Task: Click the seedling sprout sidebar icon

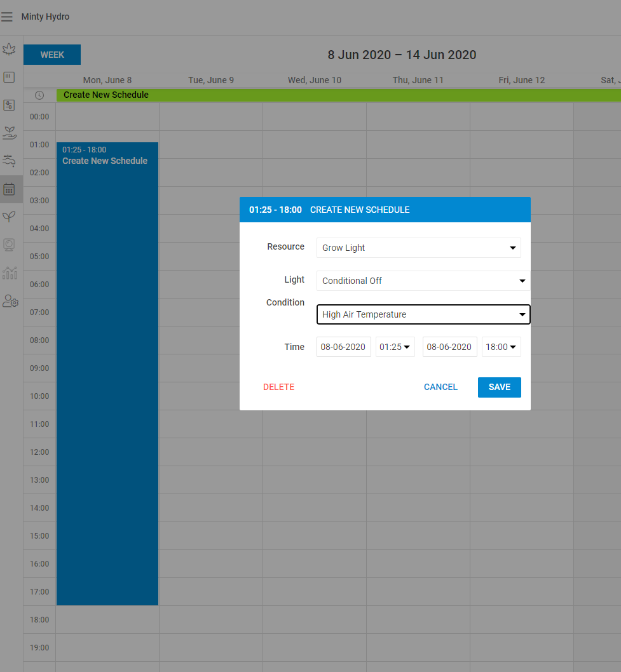Action: (x=9, y=217)
